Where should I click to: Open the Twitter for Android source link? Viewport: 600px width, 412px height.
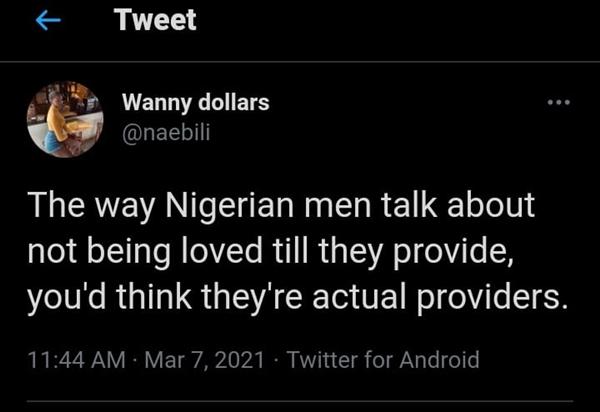(x=383, y=360)
